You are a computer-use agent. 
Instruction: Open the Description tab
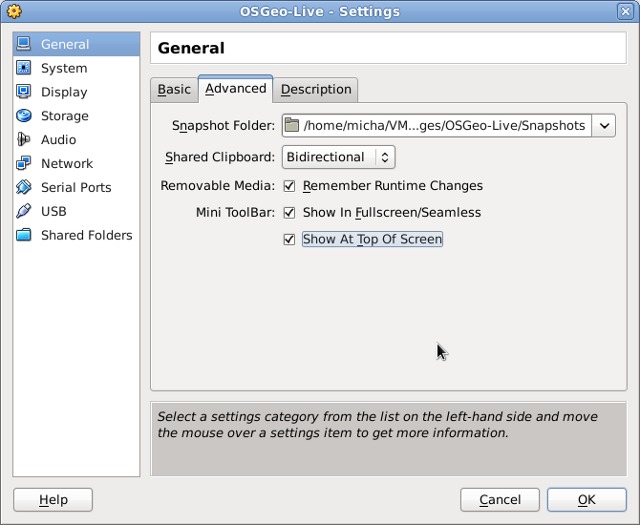pos(316,89)
